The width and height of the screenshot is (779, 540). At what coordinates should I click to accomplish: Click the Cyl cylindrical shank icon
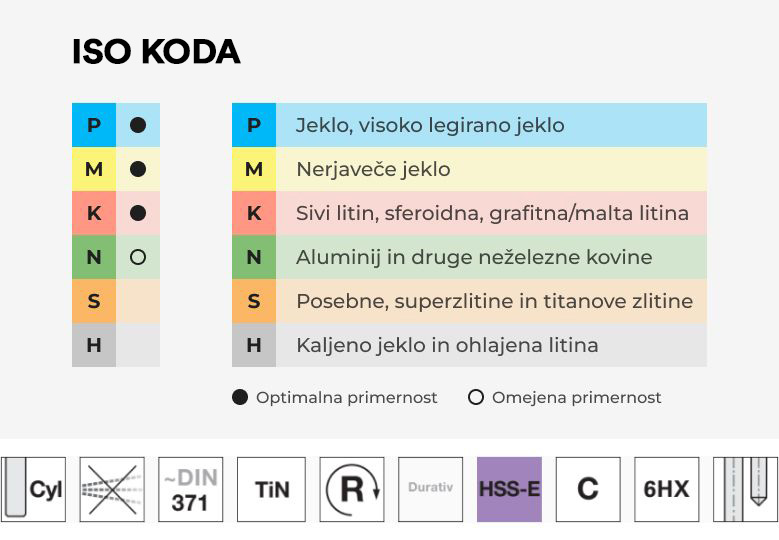tap(33, 489)
